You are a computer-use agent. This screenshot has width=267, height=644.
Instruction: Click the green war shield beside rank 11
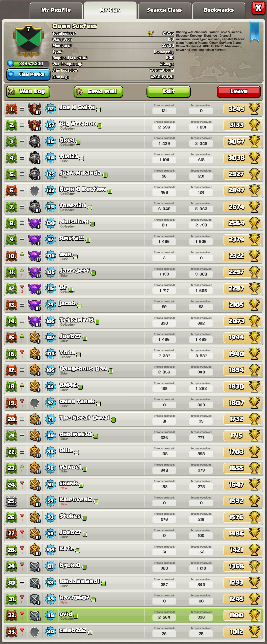12,272
